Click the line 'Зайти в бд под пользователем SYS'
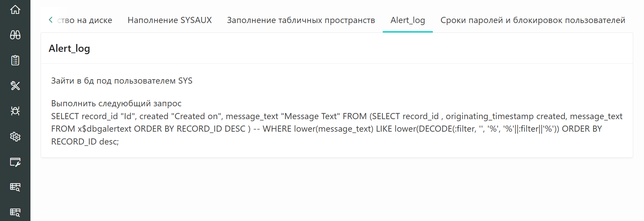Viewport: 644px width, 221px height. (122, 81)
